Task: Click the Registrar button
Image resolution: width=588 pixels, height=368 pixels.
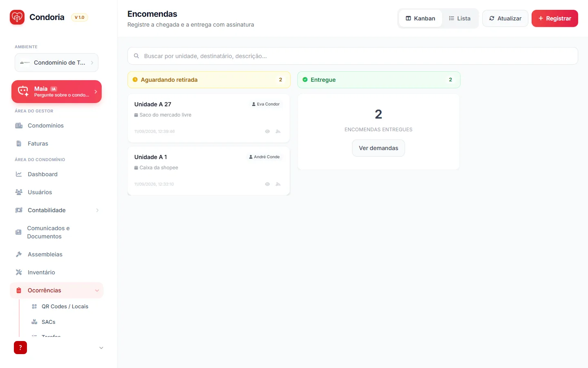Action: point(555,18)
